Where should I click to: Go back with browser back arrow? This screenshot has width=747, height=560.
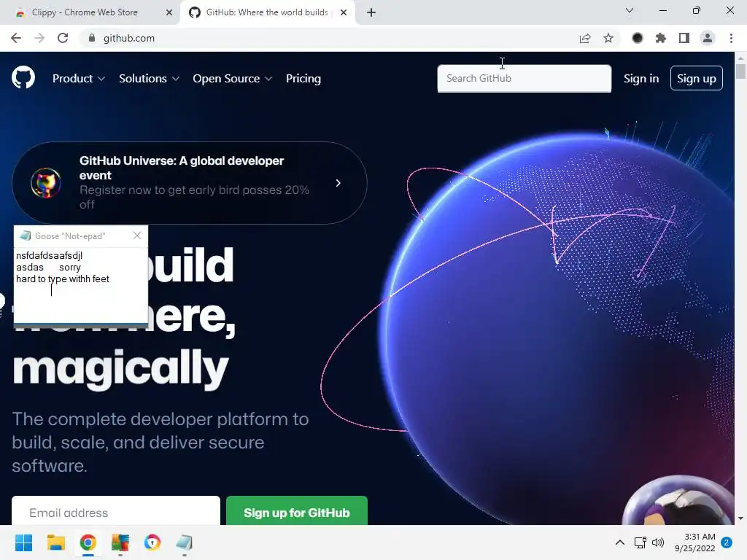coord(16,38)
